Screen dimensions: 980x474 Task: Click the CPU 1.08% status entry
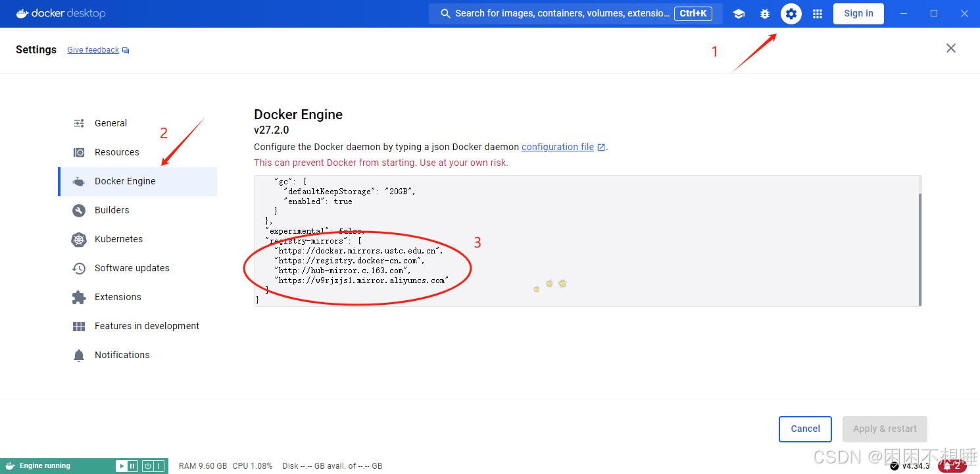pos(252,466)
